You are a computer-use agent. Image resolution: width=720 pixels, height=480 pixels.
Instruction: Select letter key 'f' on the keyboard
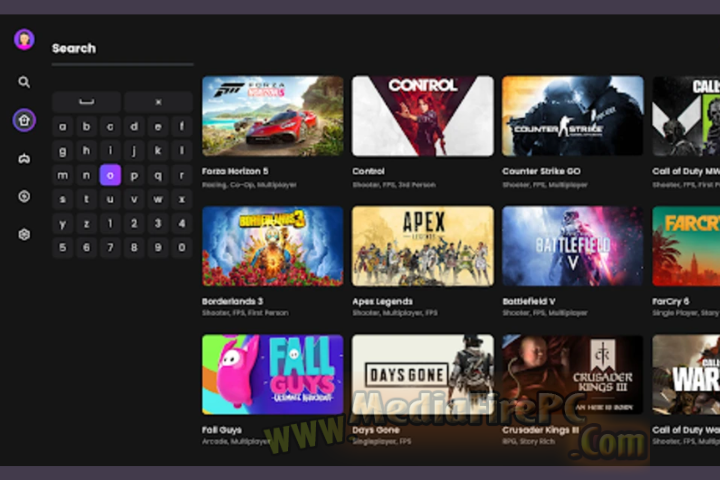click(182, 126)
